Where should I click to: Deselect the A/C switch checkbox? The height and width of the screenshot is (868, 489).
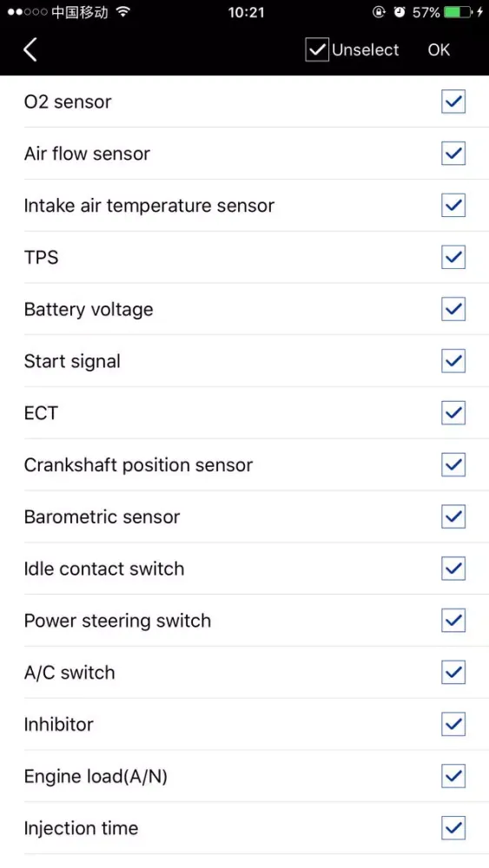pyautogui.click(x=453, y=673)
